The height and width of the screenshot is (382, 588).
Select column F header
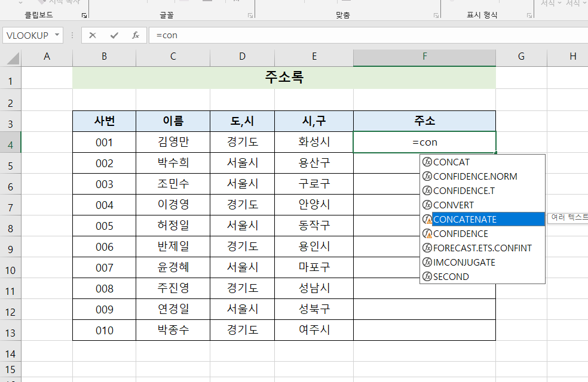424,57
